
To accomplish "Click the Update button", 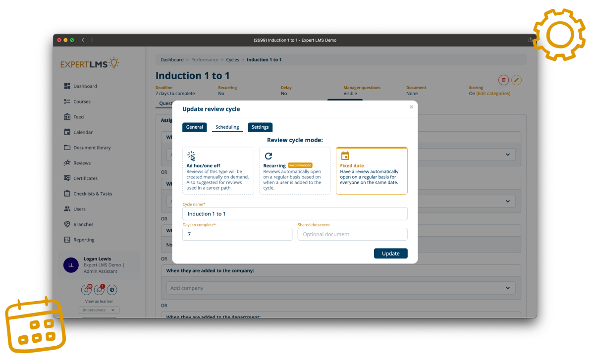I will 390,254.
